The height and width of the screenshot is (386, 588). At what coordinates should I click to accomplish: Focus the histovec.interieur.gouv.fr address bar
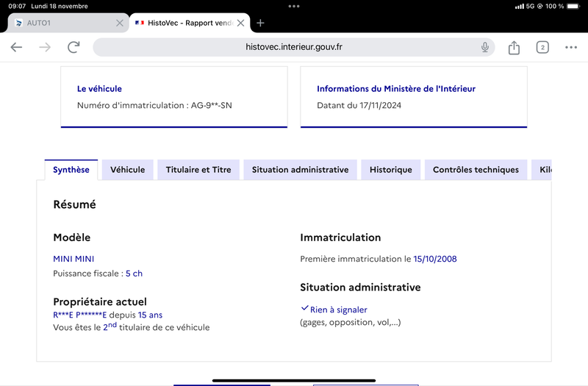293,47
